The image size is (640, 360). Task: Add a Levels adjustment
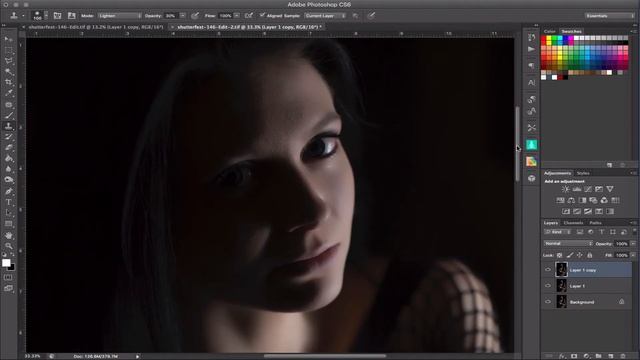click(x=577, y=189)
